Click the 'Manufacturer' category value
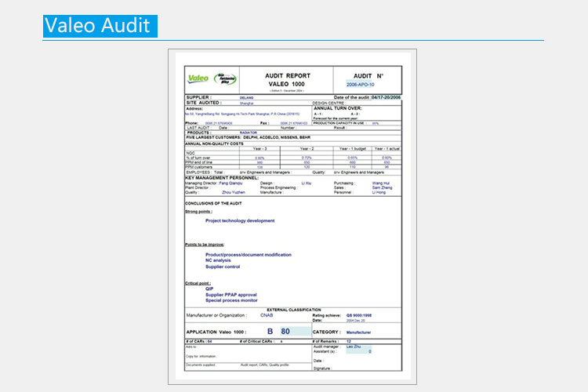The width and height of the screenshot is (588, 392). pyautogui.click(x=358, y=332)
